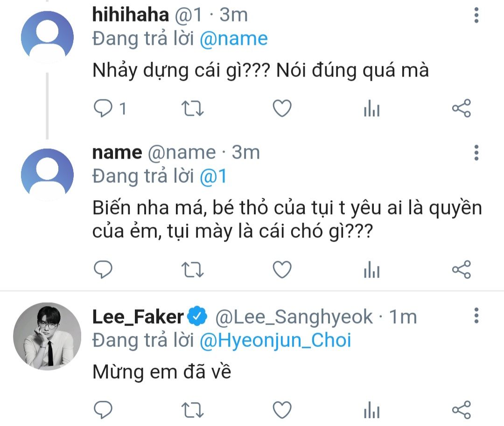Like the hihihaha tweet
Screen dimensions: 504x426
tap(282, 109)
